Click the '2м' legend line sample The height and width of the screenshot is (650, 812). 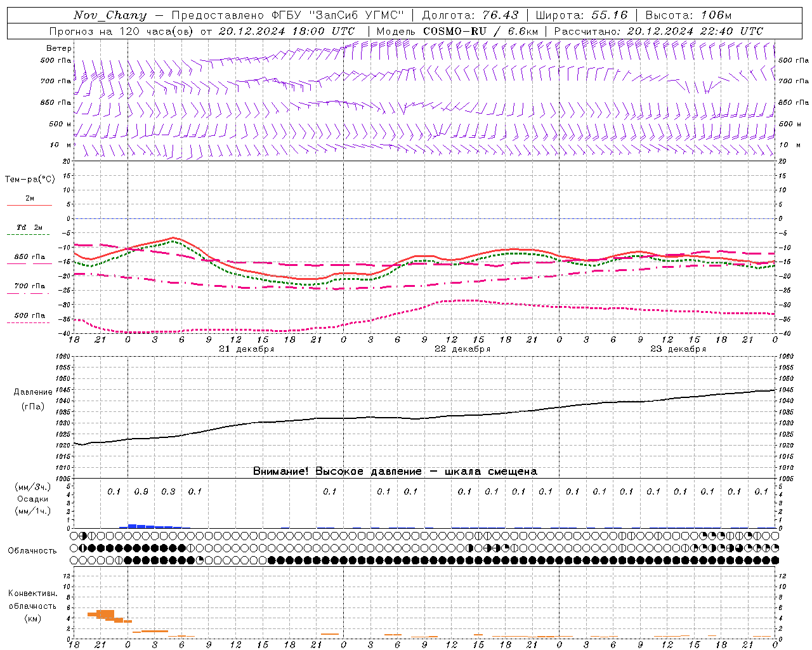pos(29,205)
